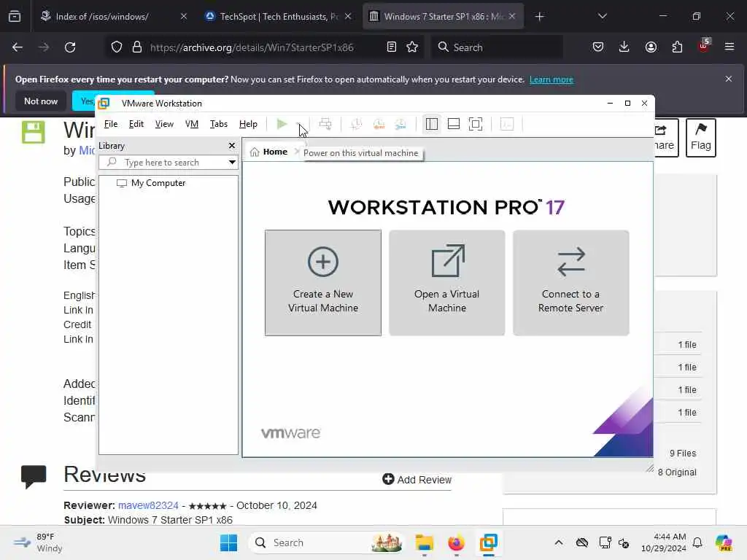Click the tracking protection shield icon

coord(117,47)
